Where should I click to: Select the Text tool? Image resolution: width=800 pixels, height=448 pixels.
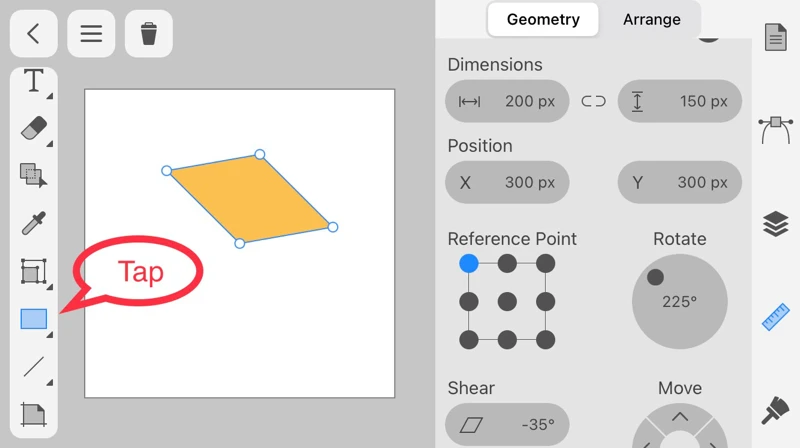[34, 81]
